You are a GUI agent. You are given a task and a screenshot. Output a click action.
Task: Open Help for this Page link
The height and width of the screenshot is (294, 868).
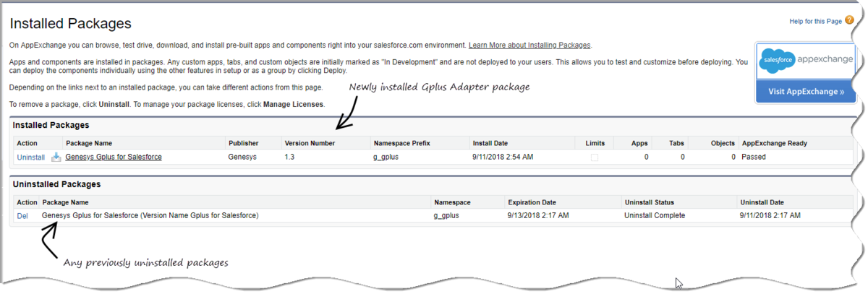[815, 22]
